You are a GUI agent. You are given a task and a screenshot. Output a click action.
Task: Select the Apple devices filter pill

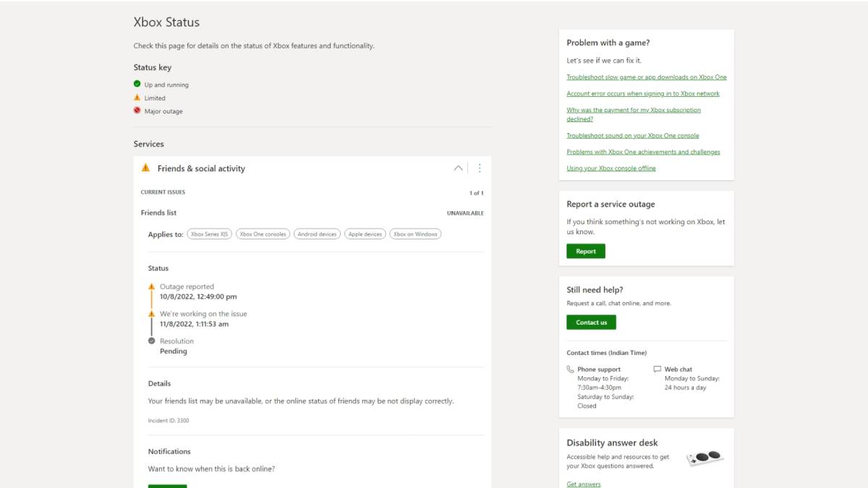coord(366,234)
